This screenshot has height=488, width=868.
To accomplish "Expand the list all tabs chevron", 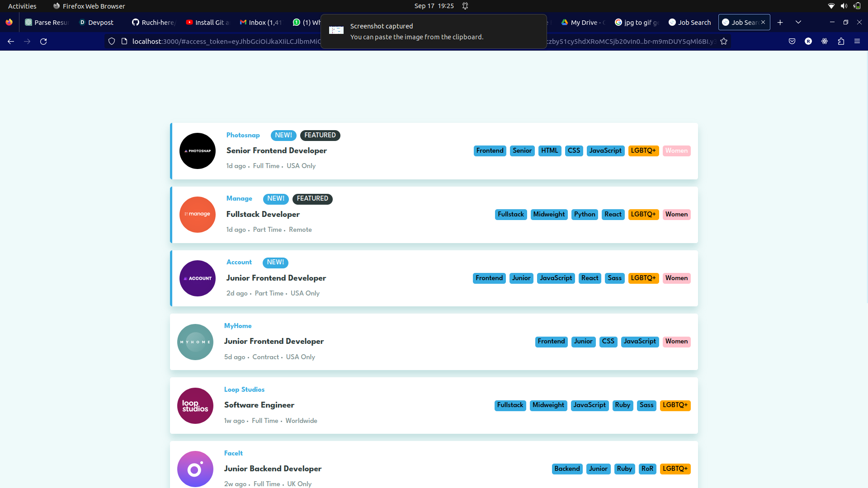I will pos(798,23).
